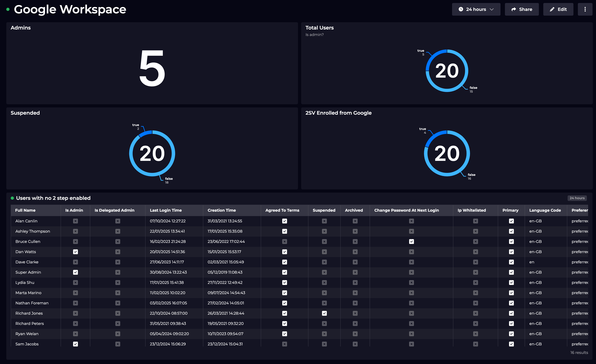This screenshot has width=596, height=364.
Task: Click the Total Users donut chart
Action: click(447, 71)
